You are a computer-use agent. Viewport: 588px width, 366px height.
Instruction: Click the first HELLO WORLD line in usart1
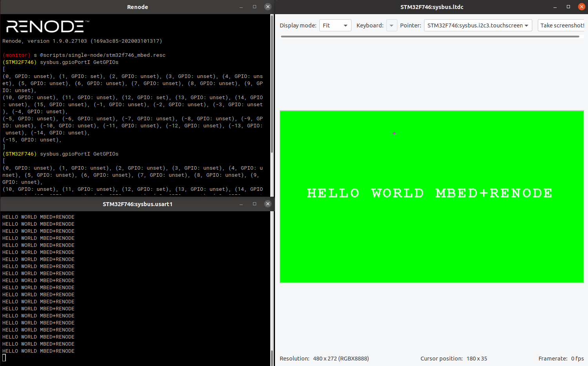coord(38,217)
